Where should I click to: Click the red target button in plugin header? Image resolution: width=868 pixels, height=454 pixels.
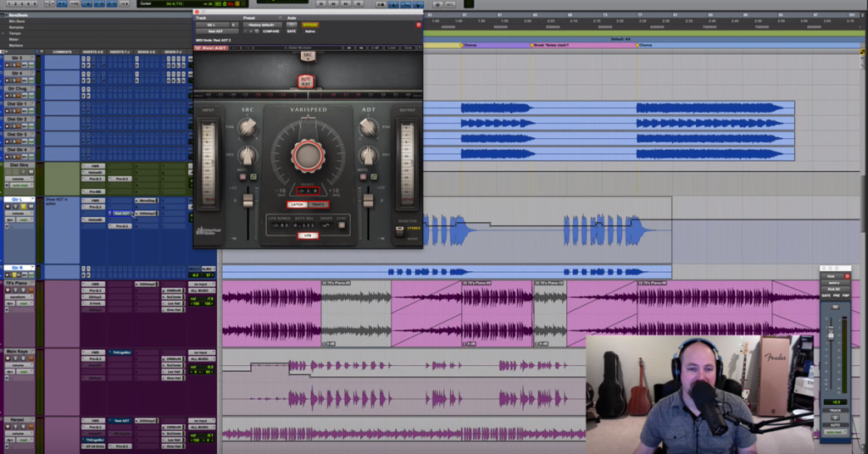tap(419, 25)
